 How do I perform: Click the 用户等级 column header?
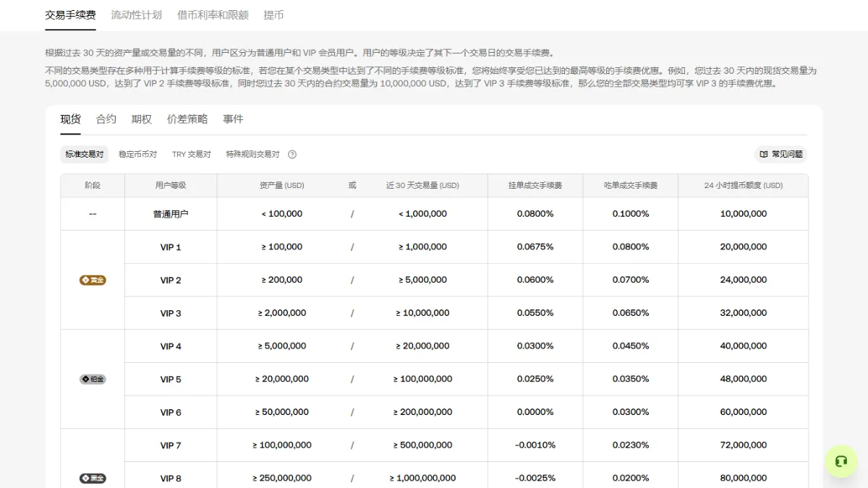point(171,186)
